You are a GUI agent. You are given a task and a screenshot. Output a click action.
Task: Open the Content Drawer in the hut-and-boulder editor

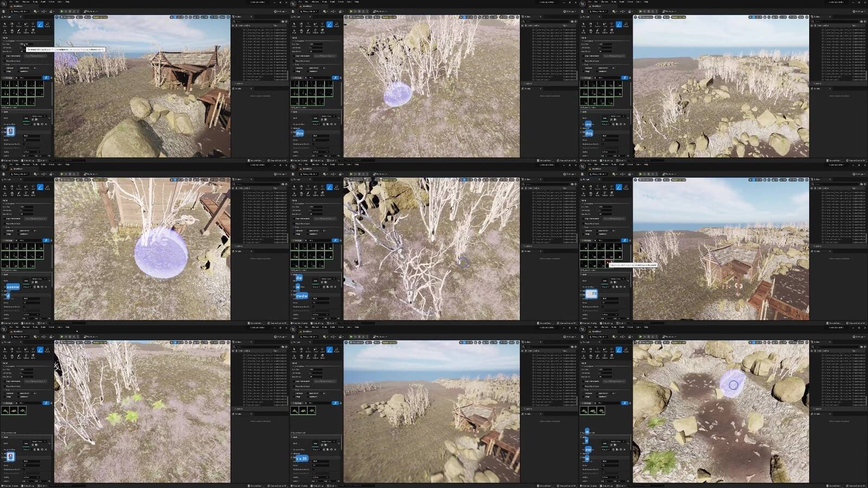point(10,160)
